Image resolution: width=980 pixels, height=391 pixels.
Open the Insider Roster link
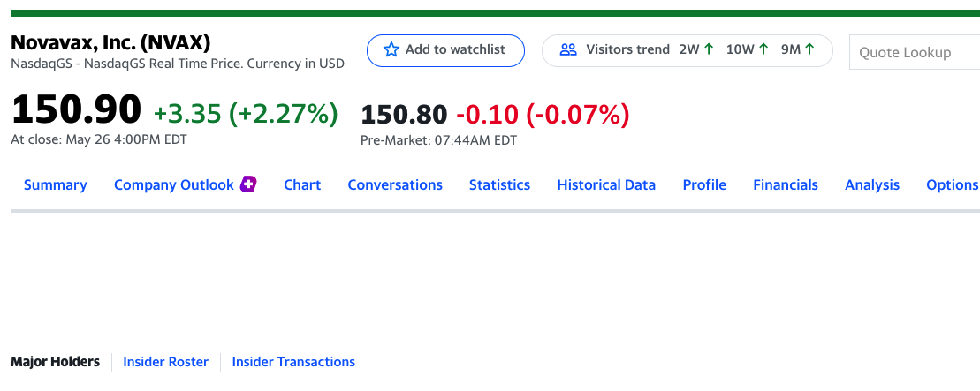pyautogui.click(x=165, y=362)
